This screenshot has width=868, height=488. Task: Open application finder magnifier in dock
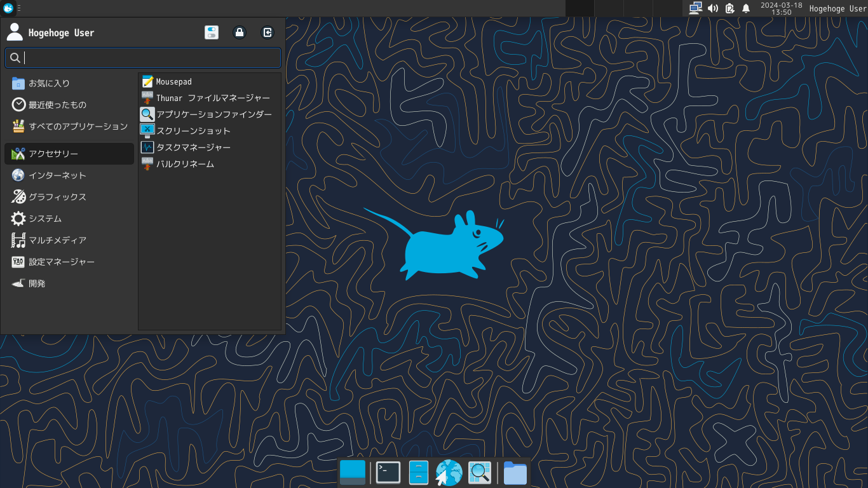(x=480, y=472)
